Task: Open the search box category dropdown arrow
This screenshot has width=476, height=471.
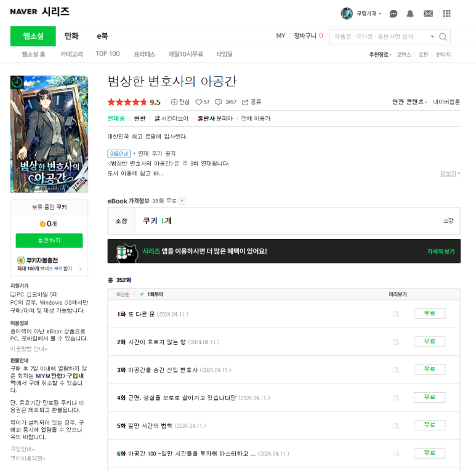Action: click(x=432, y=37)
